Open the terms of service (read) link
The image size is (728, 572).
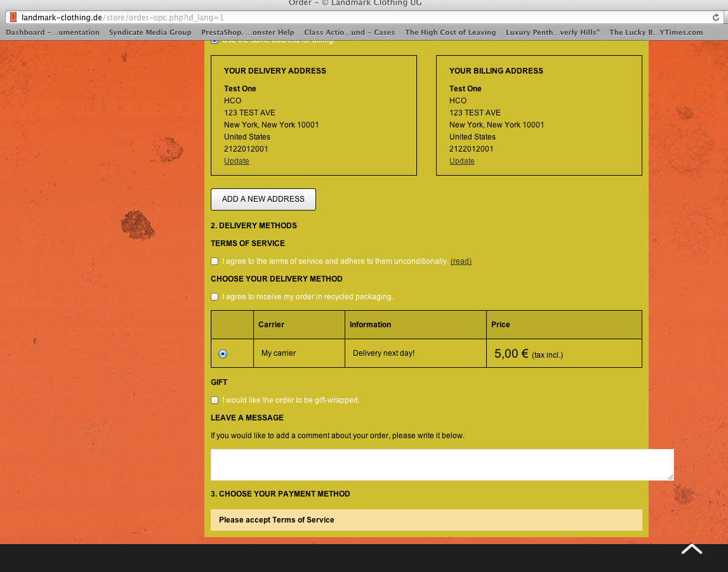pos(461,261)
